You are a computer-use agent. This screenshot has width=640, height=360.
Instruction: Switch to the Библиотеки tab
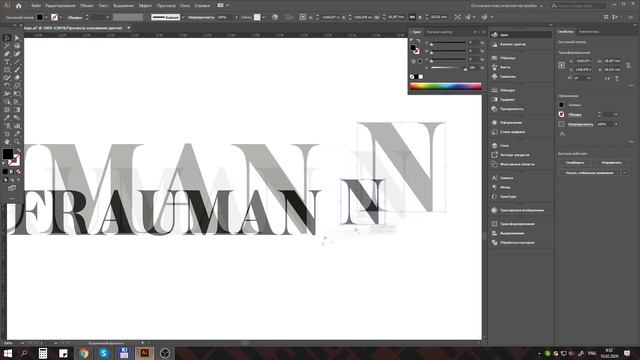589,31
